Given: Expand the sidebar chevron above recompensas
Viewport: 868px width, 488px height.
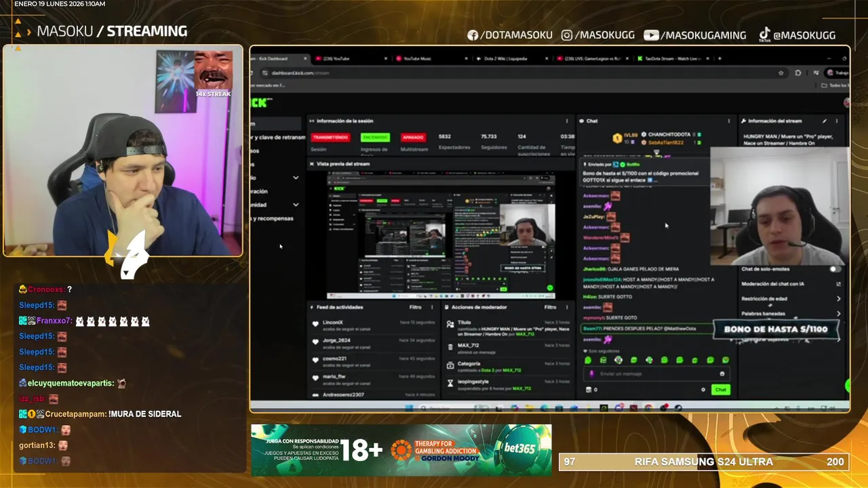Looking at the screenshot, I should point(296,205).
